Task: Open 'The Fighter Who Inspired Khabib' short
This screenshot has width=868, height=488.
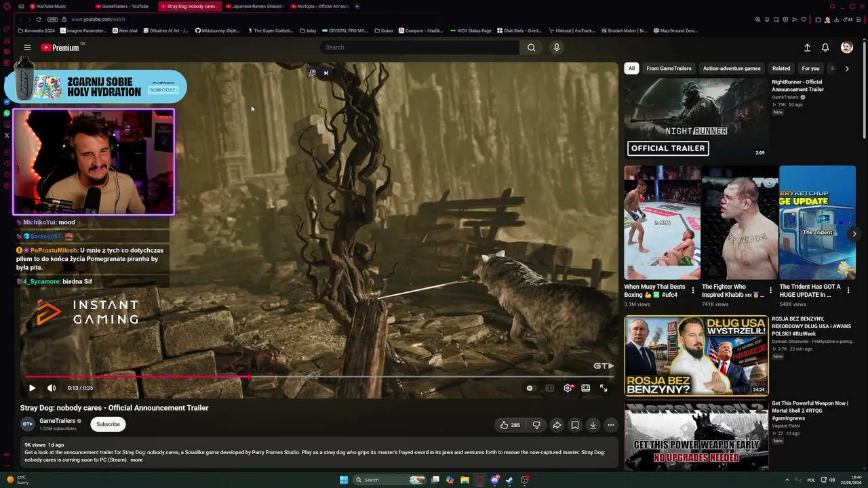Action: [x=739, y=222]
